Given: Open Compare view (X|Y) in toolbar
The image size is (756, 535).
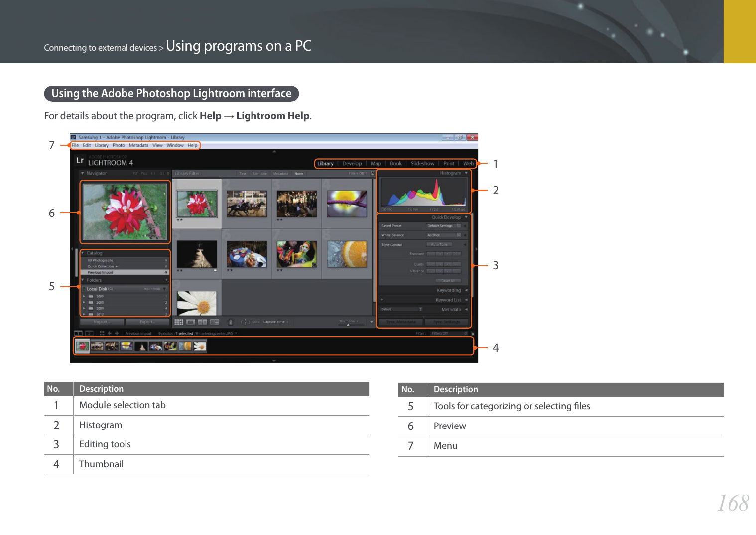Looking at the screenshot, I should (x=203, y=322).
